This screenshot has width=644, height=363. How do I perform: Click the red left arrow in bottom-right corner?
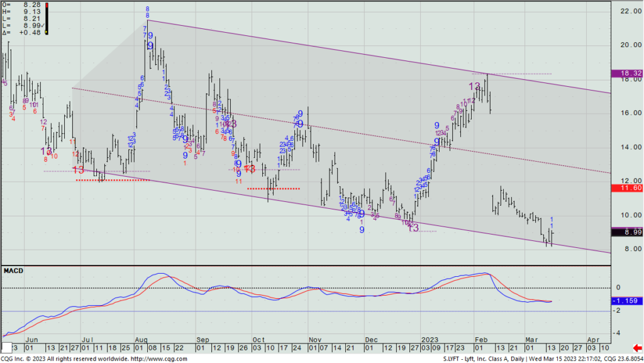(636, 348)
